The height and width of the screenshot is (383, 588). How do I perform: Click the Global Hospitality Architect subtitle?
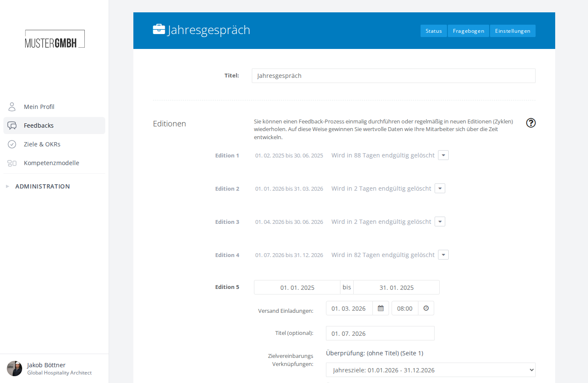coord(60,373)
